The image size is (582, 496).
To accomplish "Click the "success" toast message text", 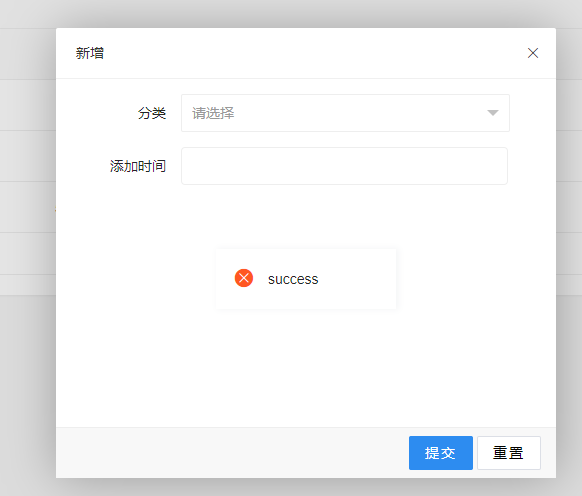I will [293, 279].
